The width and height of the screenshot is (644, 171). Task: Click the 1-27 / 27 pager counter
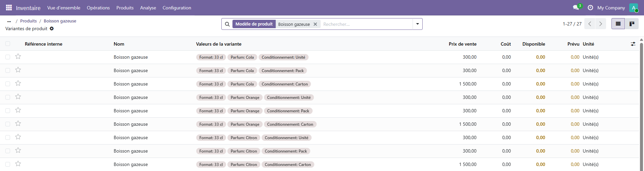coord(572,24)
